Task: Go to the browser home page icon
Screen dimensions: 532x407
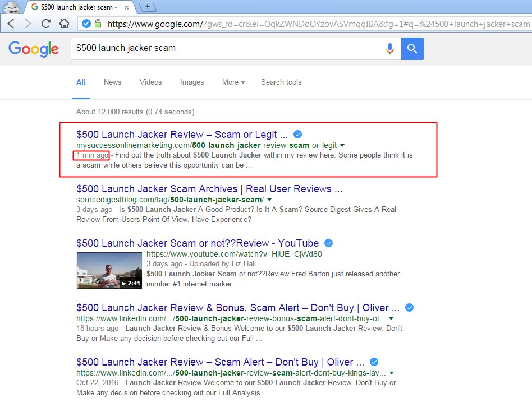Action: pos(64,24)
